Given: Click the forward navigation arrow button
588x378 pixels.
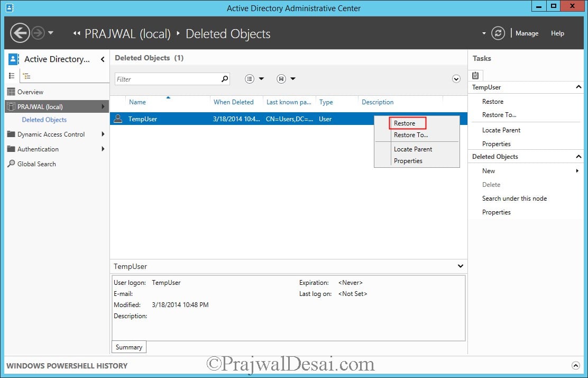Looking at the screenshot, I should [38, 33].
